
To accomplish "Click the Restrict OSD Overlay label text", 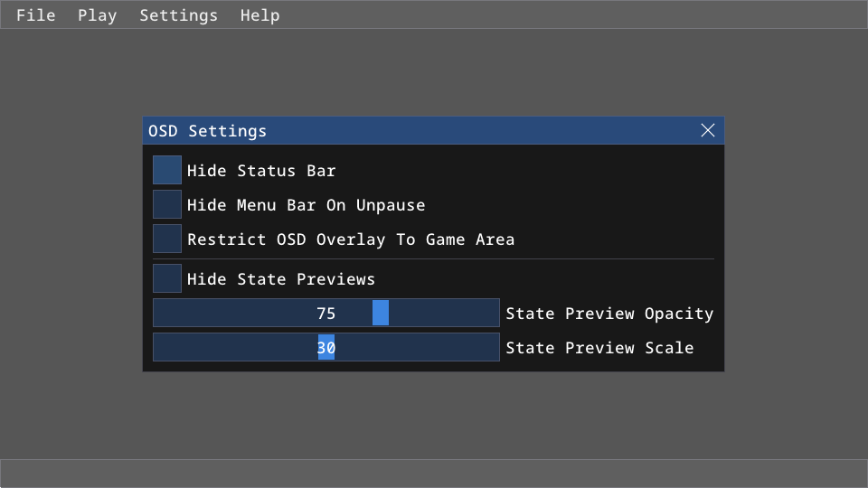I will coord(351,239).
